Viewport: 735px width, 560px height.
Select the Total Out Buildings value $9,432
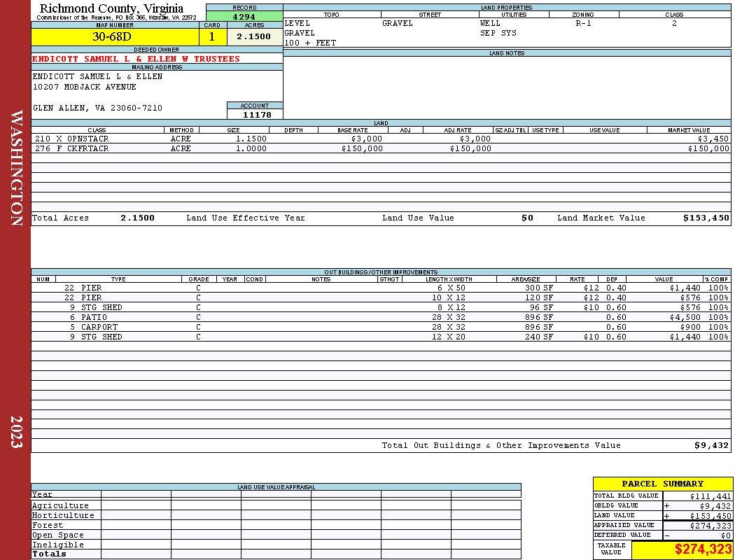pos(712,446)
